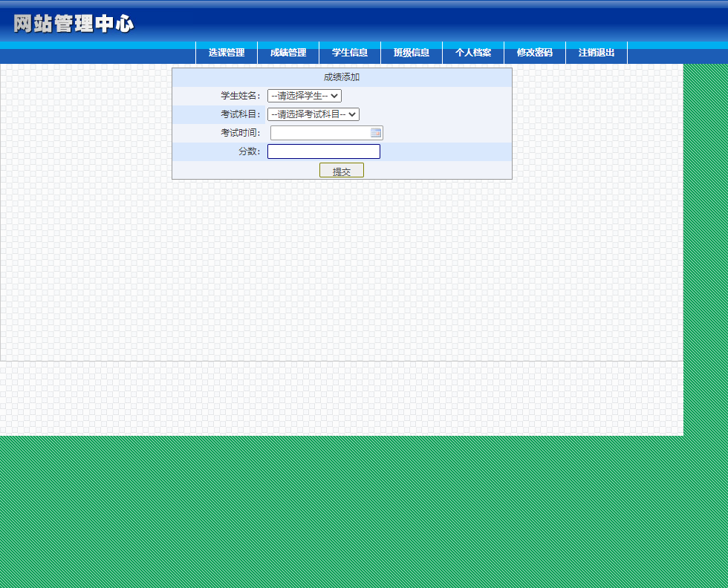The image size is (728, 588).
Task: Open the 选课管理 menu
Action: (x=225, y=53)
